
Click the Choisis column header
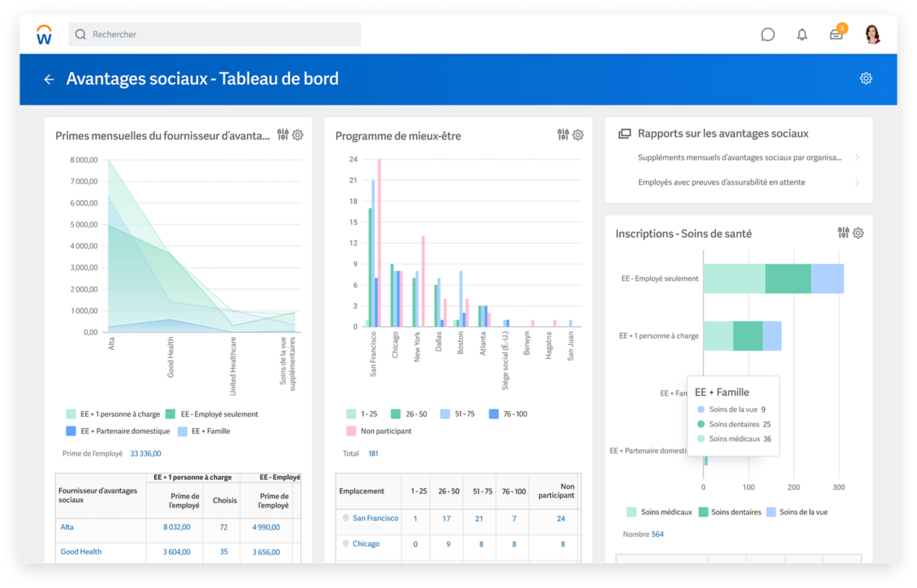pyautogui.click(x=224, y=500)
